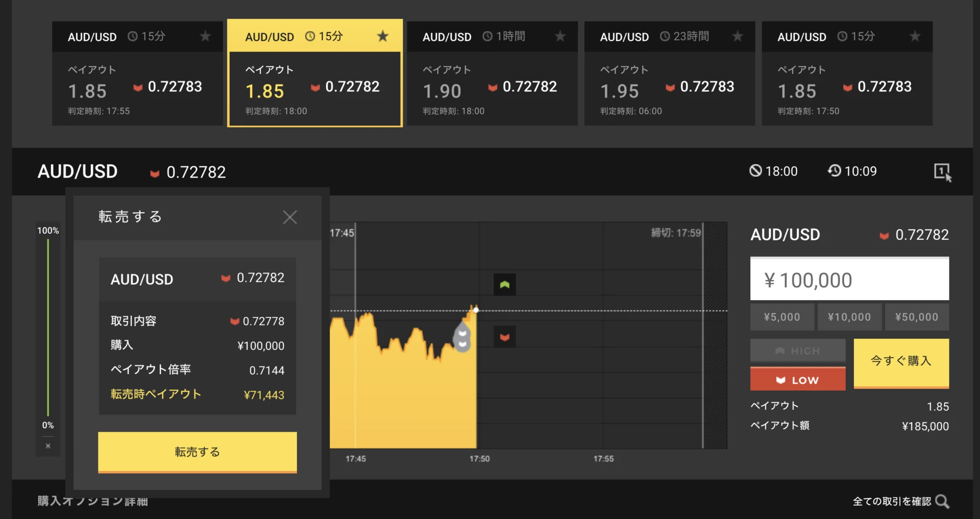Select the LOW direction button

[x=797, y=380]
